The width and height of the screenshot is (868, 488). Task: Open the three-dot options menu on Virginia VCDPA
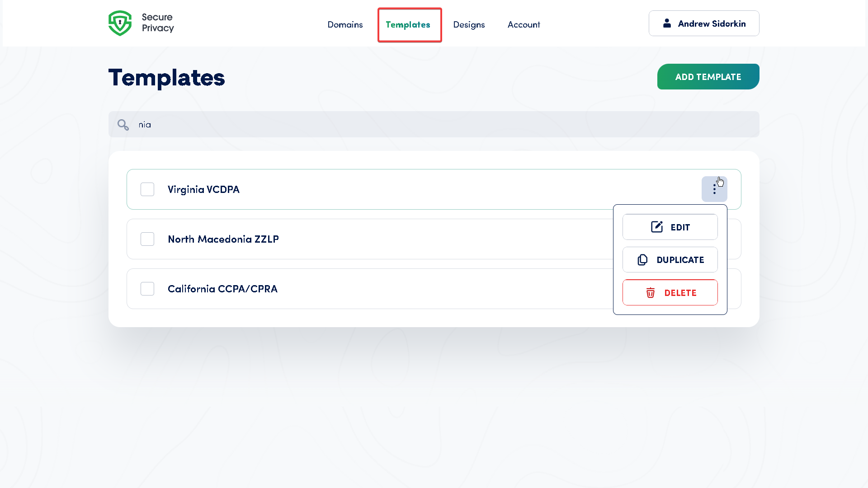tap(714, 189)
